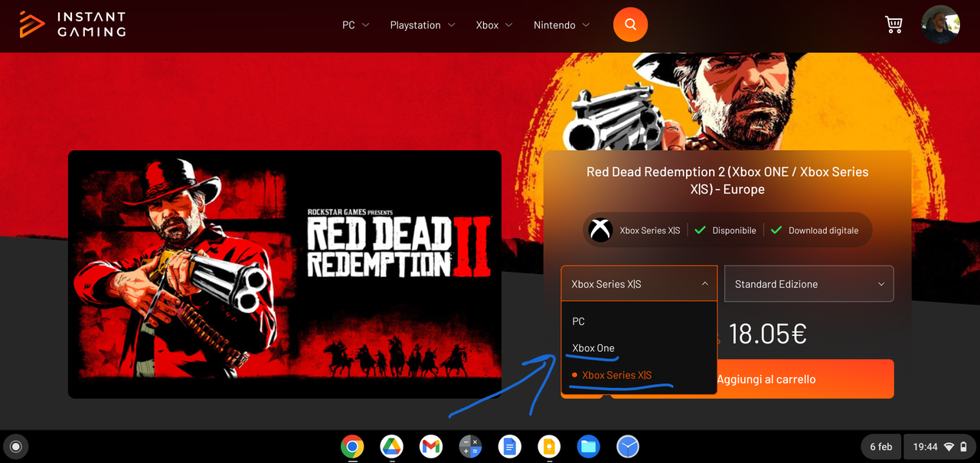Launch Google Docs from the shelf
This screenshot has height=463, width=980.
pos(510,446)
